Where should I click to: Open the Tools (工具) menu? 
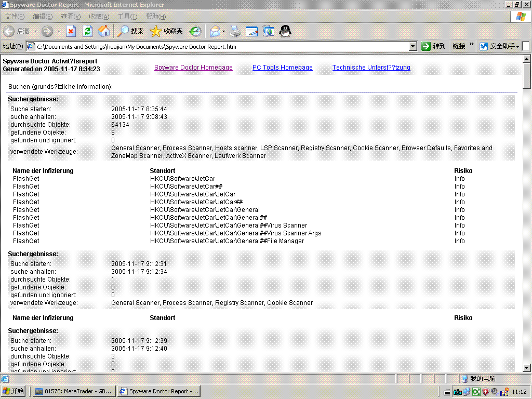click(x=127, y=16)
